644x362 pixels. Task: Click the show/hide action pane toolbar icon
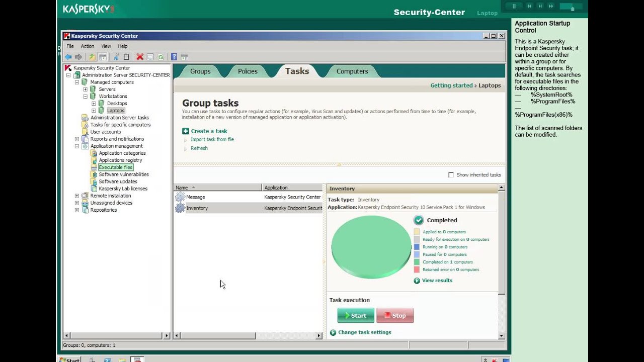pyautogui.click(x=184, y=57)
